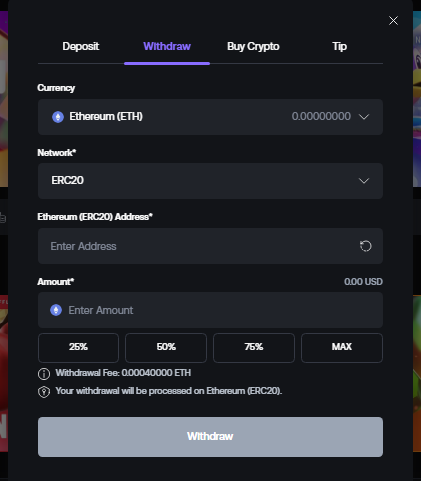Expand the Network dropdown chevron
Screen dimensions: 421x481
pyautogui.click(x=364, y=181)
